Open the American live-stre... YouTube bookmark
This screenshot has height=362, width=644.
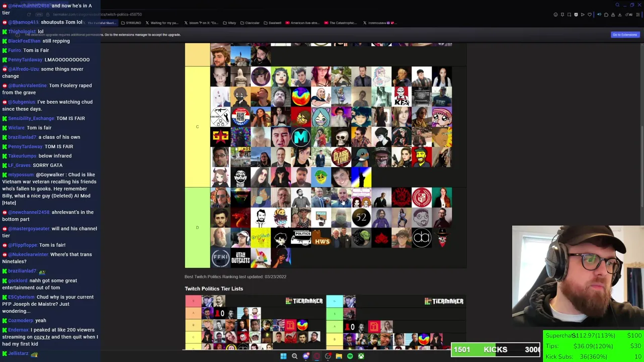click(302, 23)
